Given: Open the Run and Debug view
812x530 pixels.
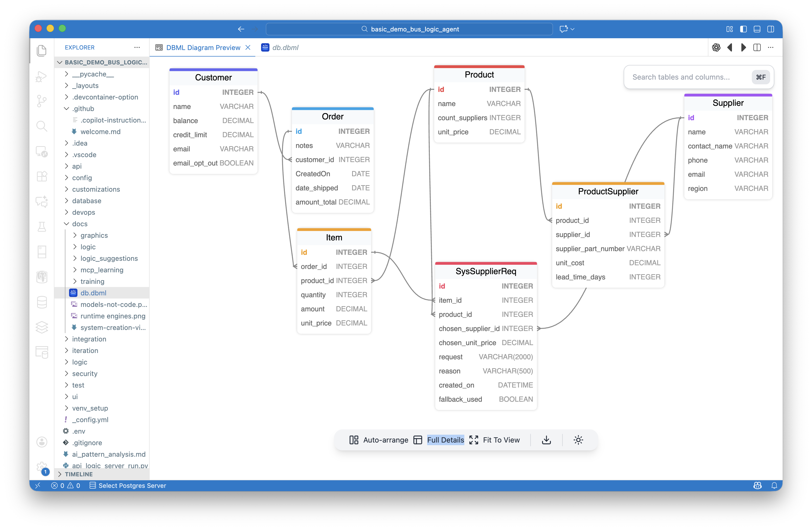Looking at the screenshot, I should [42, 76].
